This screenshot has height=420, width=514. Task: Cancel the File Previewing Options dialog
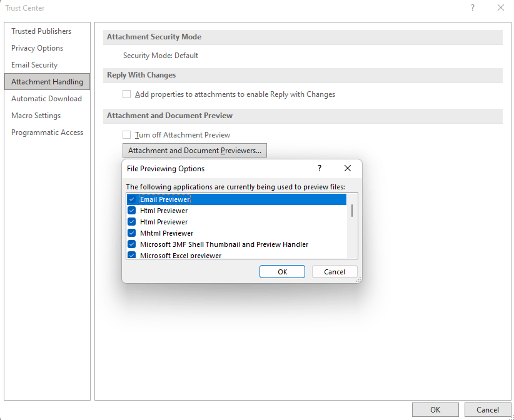coord(335,271)
